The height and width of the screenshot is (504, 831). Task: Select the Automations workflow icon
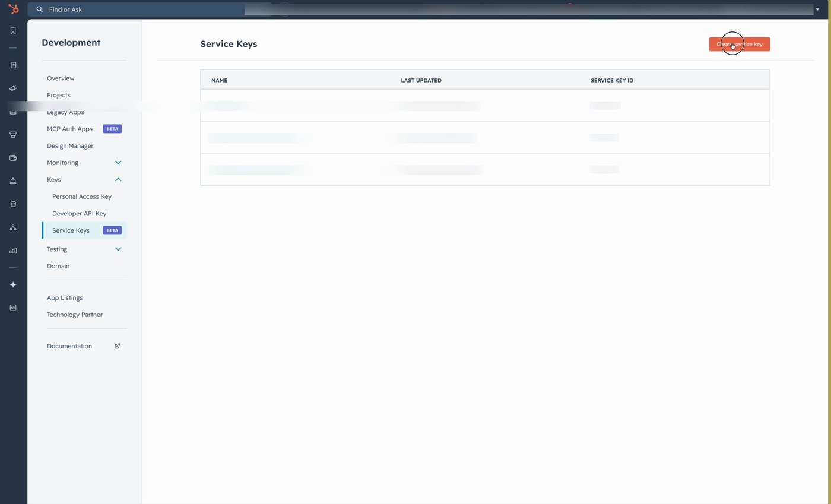coord(13,227)
